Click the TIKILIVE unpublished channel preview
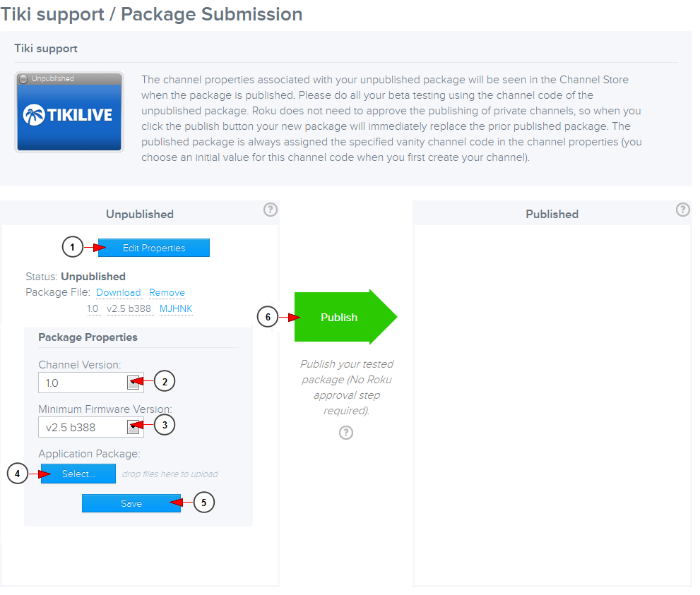 [69, 112]
